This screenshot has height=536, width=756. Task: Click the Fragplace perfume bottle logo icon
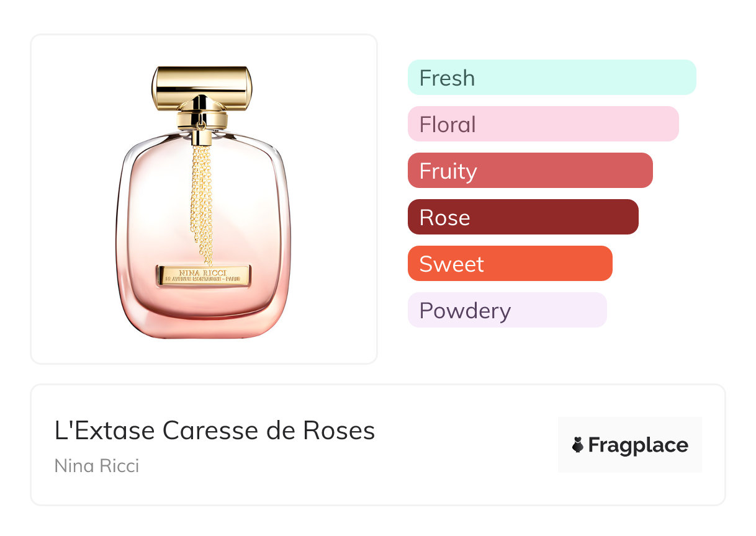click(x=578, y=445)
